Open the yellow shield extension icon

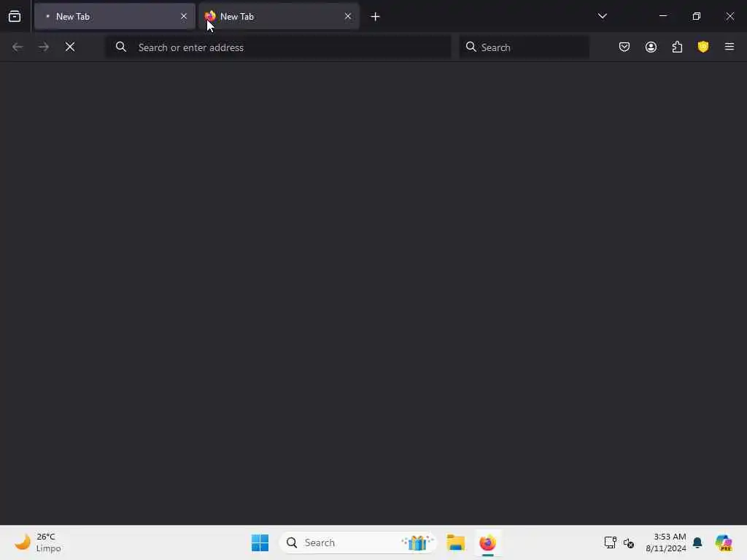click(703, 47)
